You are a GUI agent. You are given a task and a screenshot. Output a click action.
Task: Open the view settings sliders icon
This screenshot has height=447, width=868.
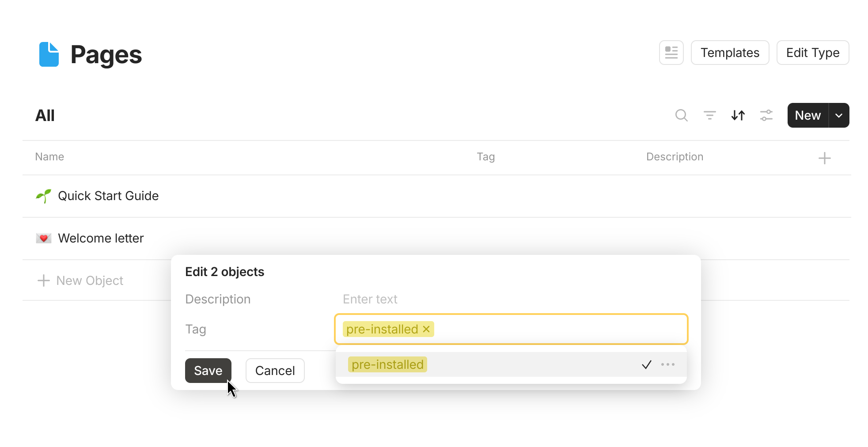click(766, 115)
